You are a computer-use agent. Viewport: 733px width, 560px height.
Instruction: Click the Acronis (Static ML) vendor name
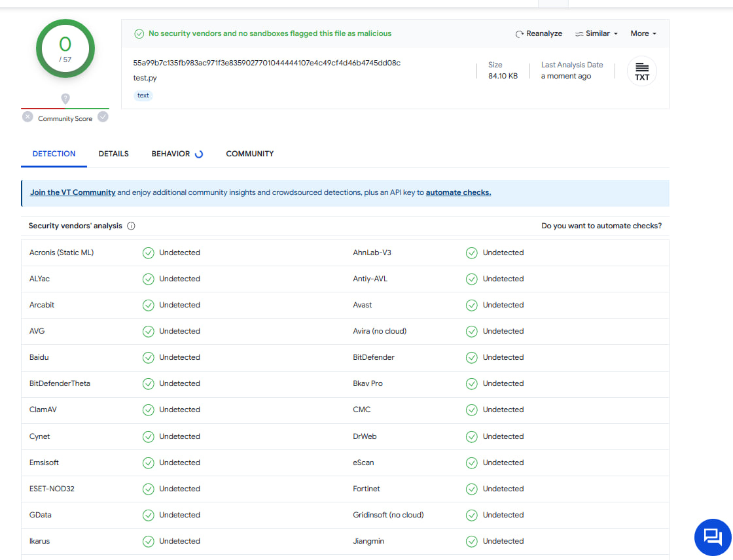62,253
